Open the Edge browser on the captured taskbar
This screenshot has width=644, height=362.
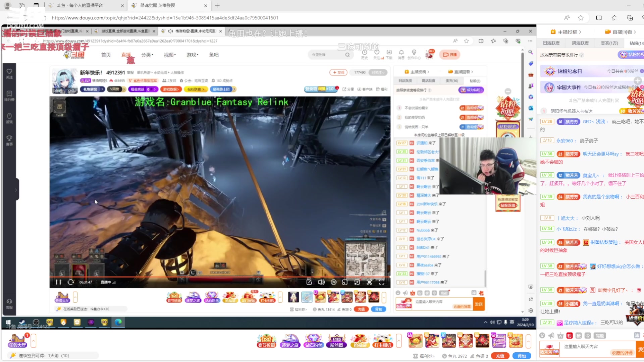pyautogui.click(x=118, y=322)
